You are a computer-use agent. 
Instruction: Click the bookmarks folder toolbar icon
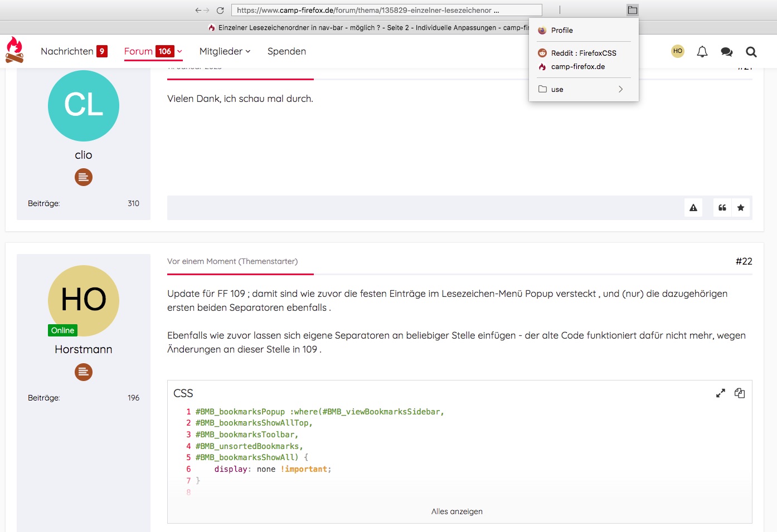coord(632,10)
